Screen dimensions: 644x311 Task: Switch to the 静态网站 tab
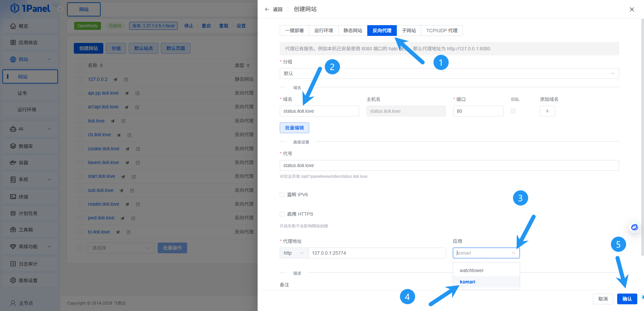click(x=353, y=31)
